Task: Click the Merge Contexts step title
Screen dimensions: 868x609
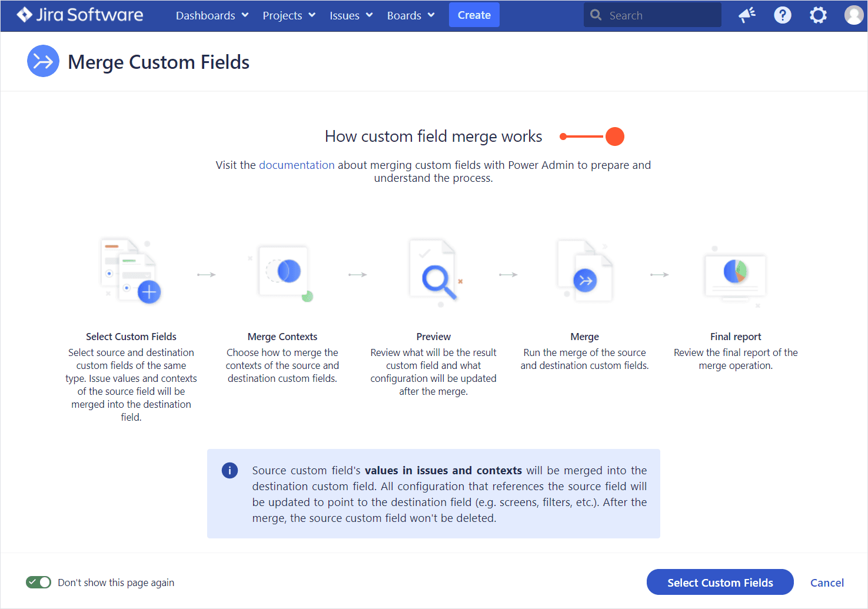Action: tap(282, 337)
